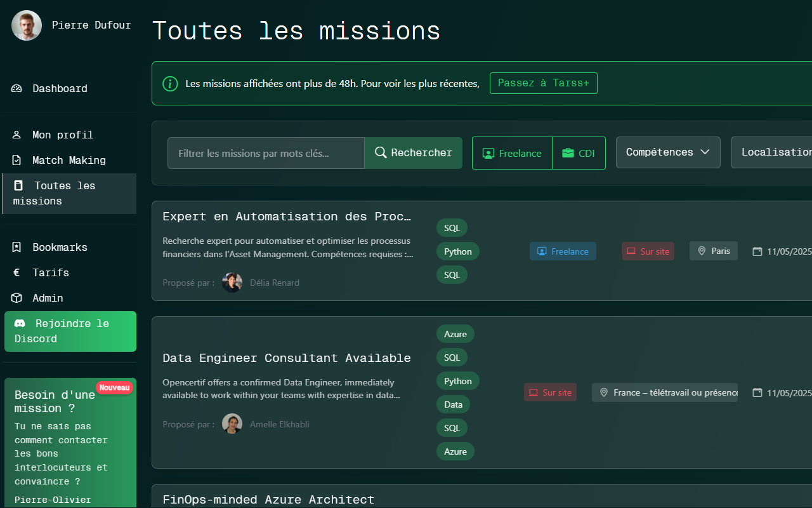Click Amelle Elkhabli's avatar photo

[232, 424]
